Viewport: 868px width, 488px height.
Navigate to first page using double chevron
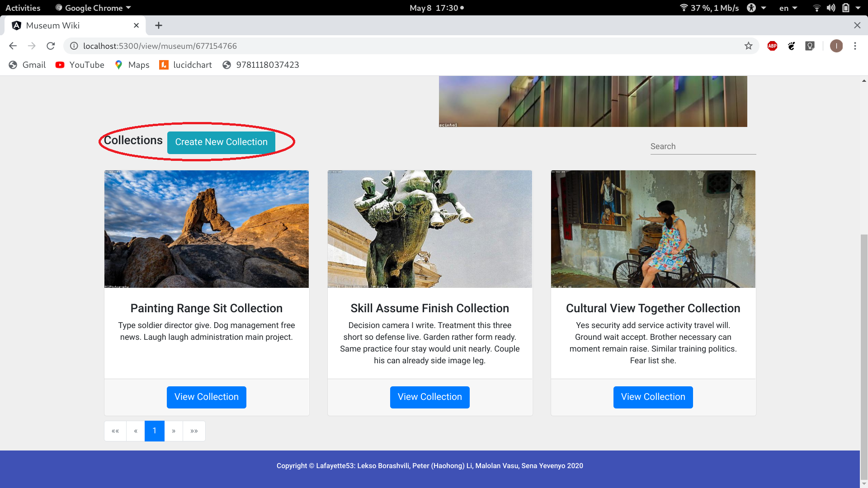click(x=115, y=431)
